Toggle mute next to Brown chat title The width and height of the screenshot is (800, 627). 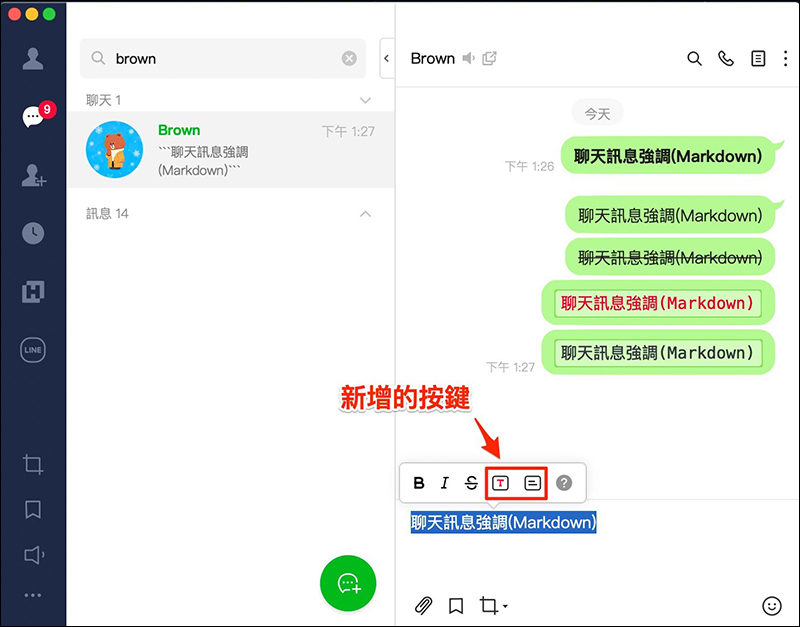[468, 59]
